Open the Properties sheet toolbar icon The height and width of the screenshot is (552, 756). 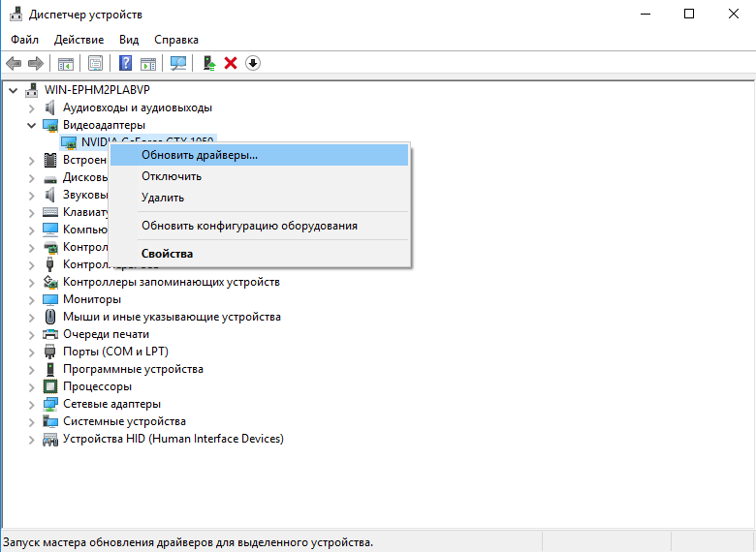pyautogui.click(x=95, y=63)
